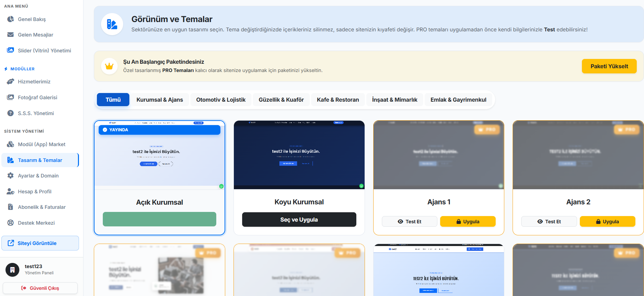The width and height of the screenshot is (644, 296).
Task: Click the Koyu Kurumsal theme thumbnail
Action: (299, 155)
